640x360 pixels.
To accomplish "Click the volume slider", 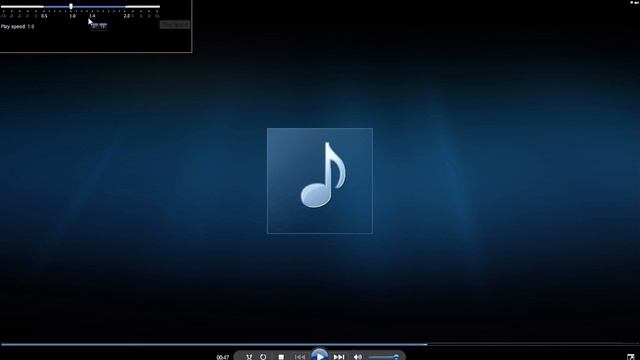I will click(x=384, y=358).
